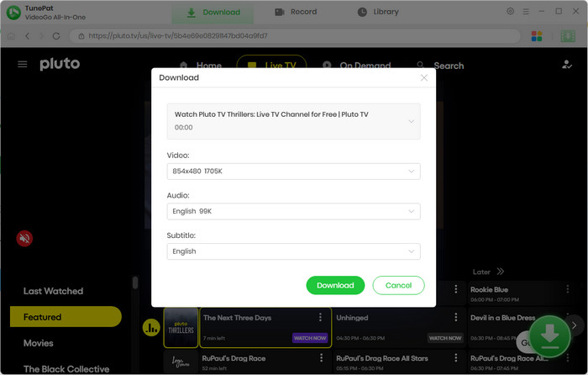Image resolution: width=588 pixels, height=375 pixels.
Task: Select the Last Watched category
Action: point(53,291)
